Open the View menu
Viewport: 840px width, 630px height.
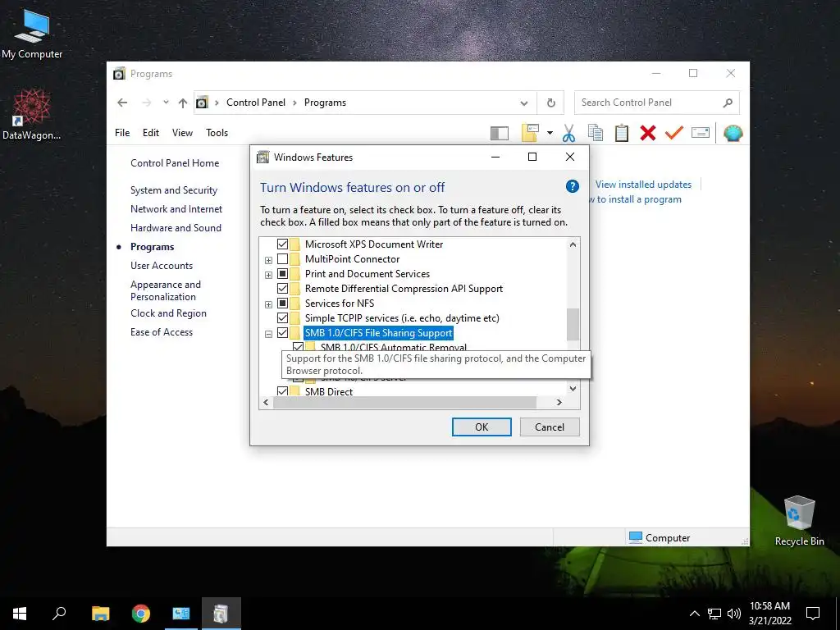tap(182, 132)
